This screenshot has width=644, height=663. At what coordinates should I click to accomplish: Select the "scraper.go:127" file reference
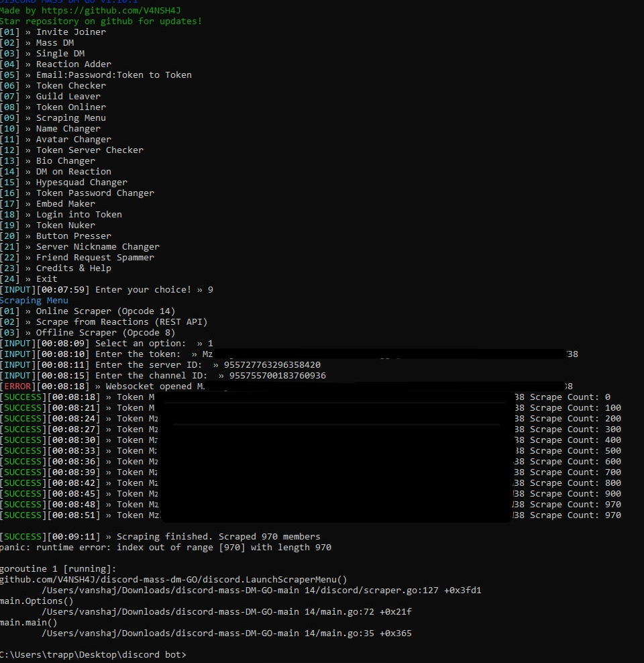401,591
